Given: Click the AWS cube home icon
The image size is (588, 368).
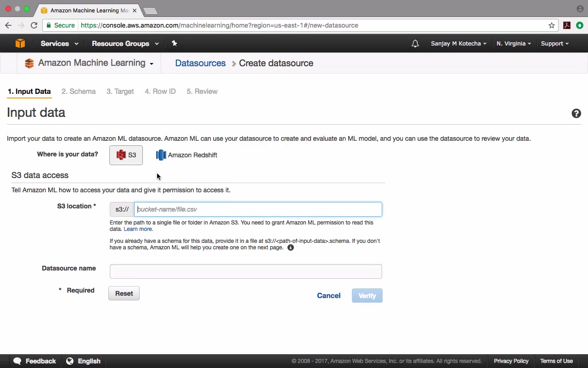Looking at the screenshot, I should [x=20, y=43].
